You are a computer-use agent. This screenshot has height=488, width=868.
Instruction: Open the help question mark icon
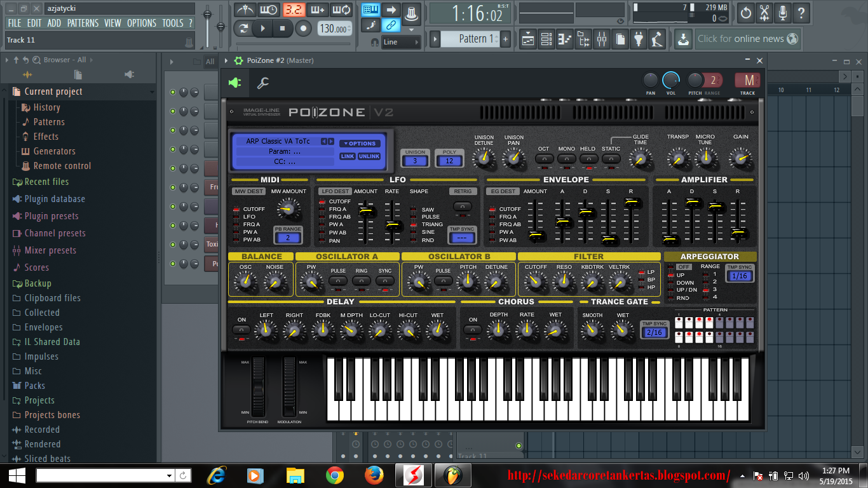801,12
